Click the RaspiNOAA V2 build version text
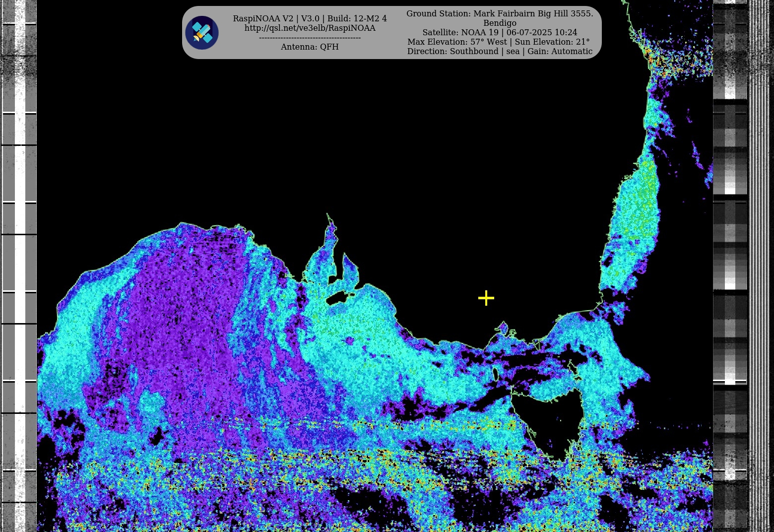 pos(310,18)
